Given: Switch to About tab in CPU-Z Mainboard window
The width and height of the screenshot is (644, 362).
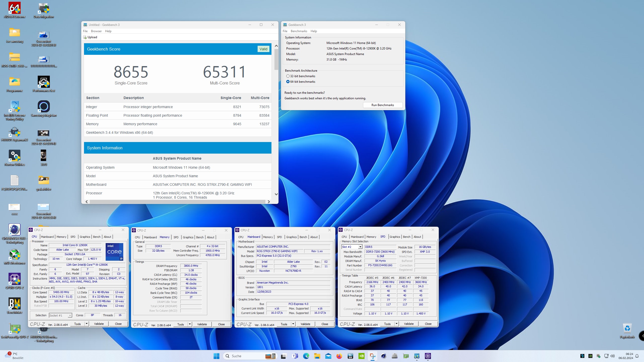Looking at the screenshot, I should pyautogui.click(x=314, y=237).
